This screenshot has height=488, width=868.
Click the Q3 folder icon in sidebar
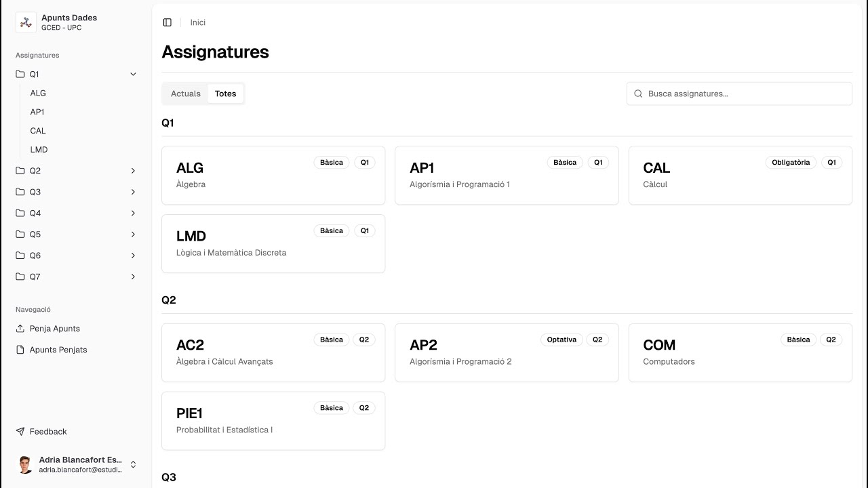click(20, 192)
